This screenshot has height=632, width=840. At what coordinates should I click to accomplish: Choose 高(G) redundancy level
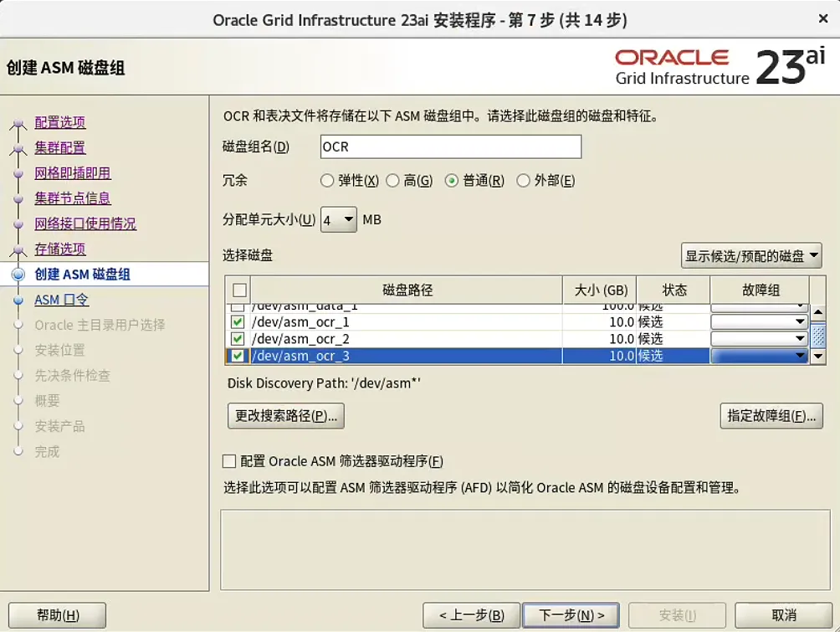(392, 180)
